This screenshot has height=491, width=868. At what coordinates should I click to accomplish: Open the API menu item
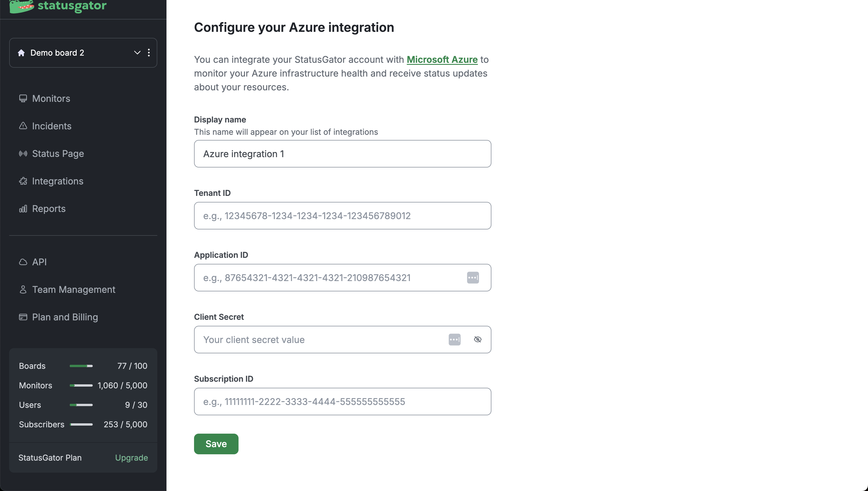[39, 262]
